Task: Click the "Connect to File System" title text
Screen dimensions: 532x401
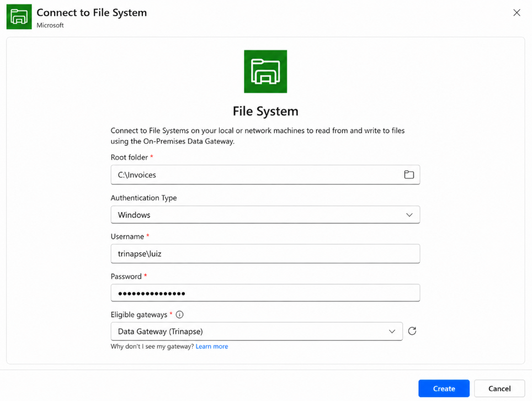Action: click(92, 13)
